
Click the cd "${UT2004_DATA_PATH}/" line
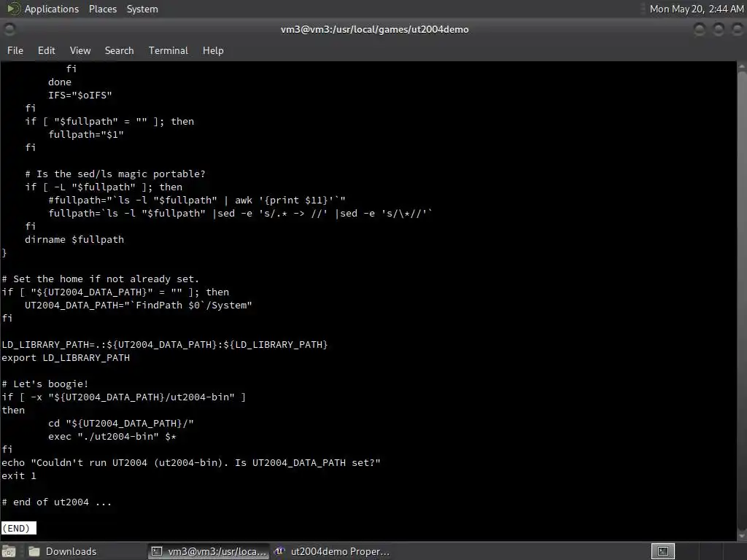click(120, 424)
